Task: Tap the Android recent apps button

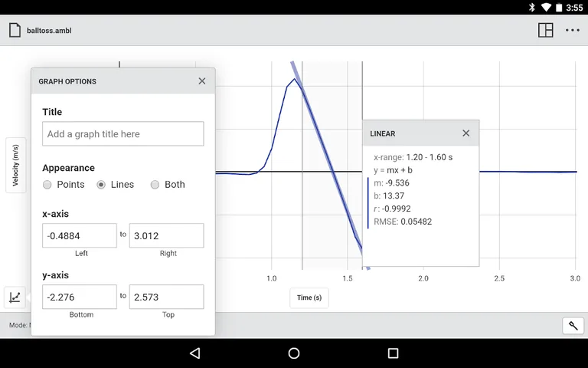Action: pos(393,353)
